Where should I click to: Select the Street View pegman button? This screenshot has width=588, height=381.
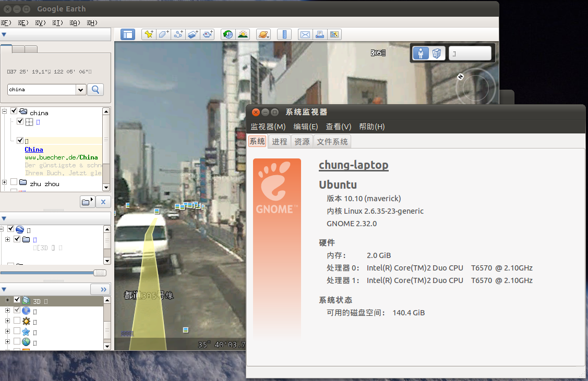(421, 53)
